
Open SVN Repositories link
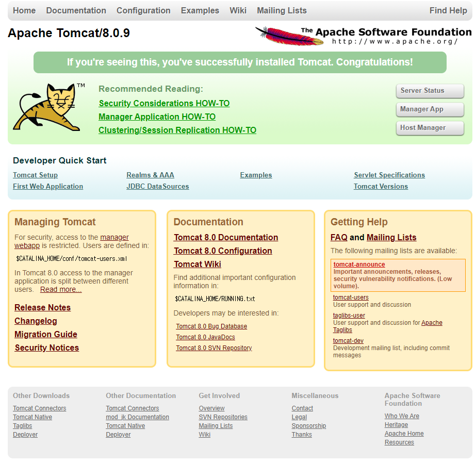point(223,417)
